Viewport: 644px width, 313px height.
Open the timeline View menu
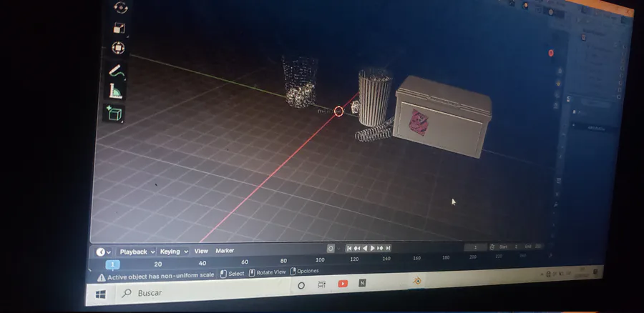201,251
